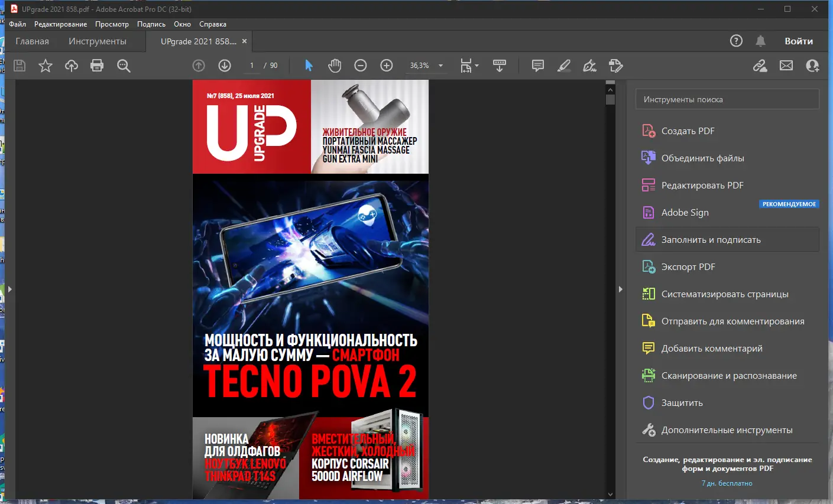Click the Print file icon

click(97, 66)
